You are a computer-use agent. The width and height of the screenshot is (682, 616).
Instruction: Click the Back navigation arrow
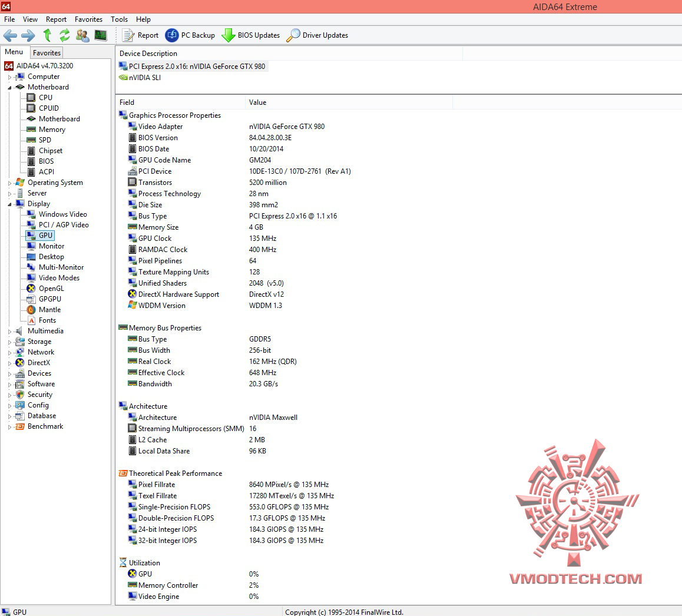[10, 35]
